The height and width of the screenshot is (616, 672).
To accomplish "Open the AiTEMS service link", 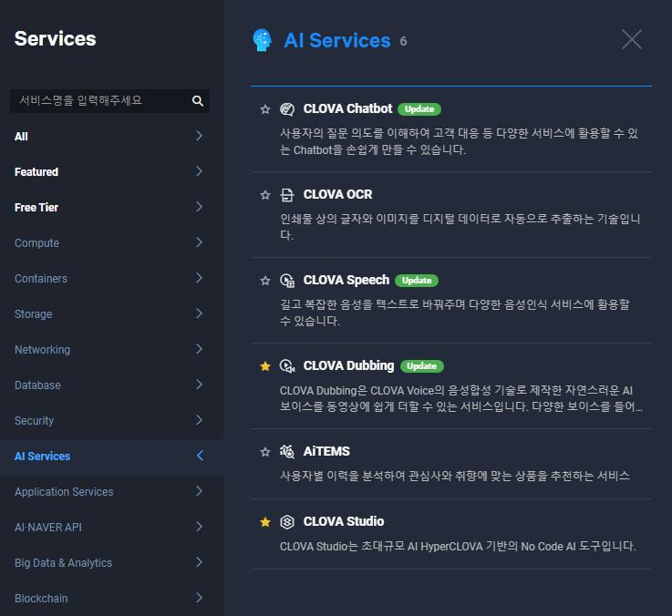I will click(326, 451).
